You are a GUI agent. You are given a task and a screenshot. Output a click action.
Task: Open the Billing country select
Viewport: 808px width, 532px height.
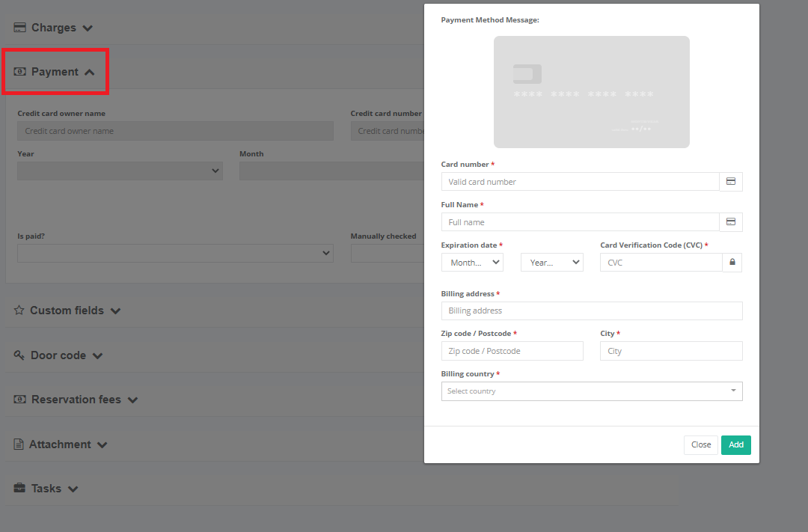pos(592,391)
